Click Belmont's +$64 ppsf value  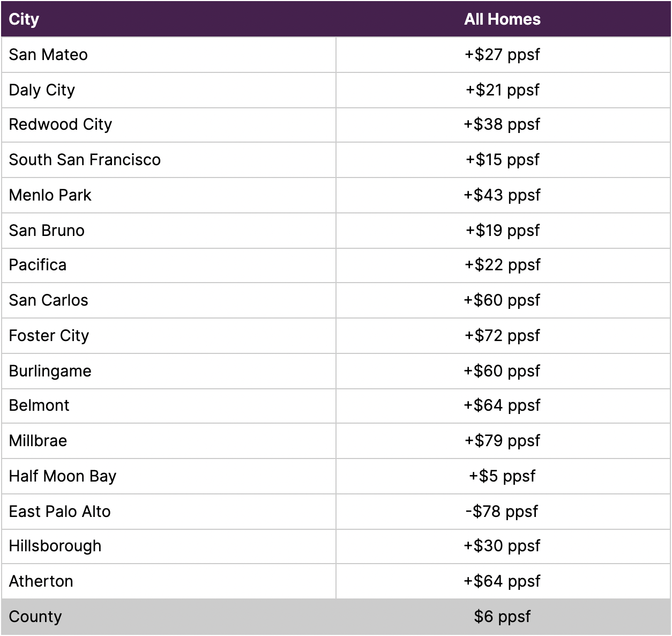click(x=502, y=405)
